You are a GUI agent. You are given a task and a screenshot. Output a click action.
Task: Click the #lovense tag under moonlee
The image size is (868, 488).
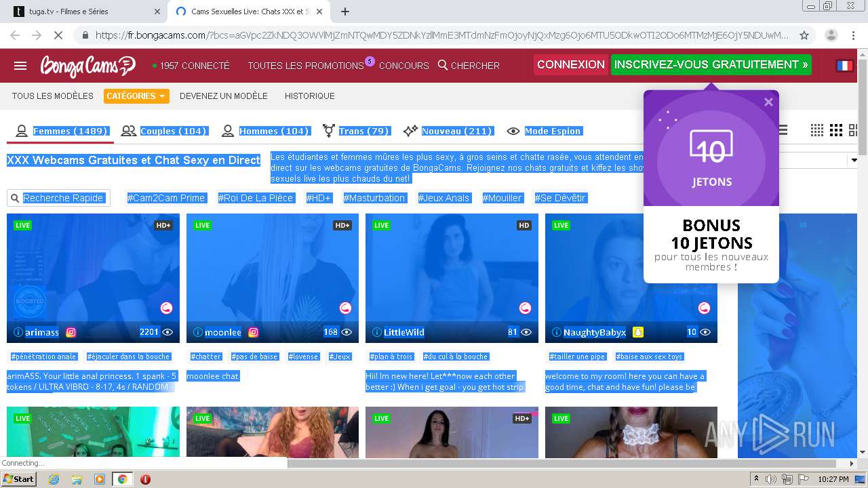coord(303,357)
